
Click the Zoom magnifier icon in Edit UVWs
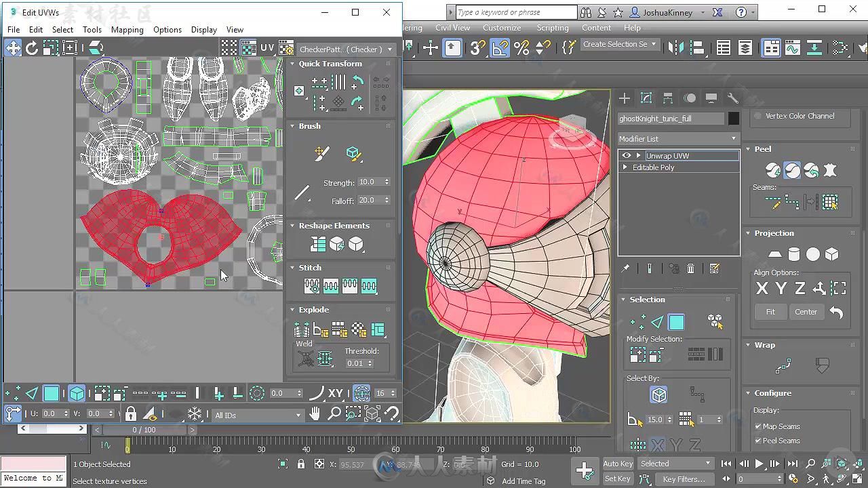click(334, 413)
